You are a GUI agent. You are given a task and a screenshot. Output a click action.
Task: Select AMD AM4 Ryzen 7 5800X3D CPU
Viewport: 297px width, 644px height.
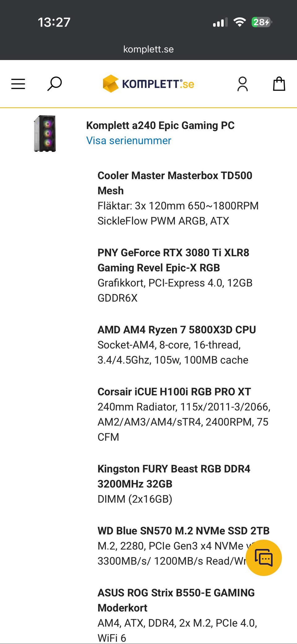click(x=177, y=330)
